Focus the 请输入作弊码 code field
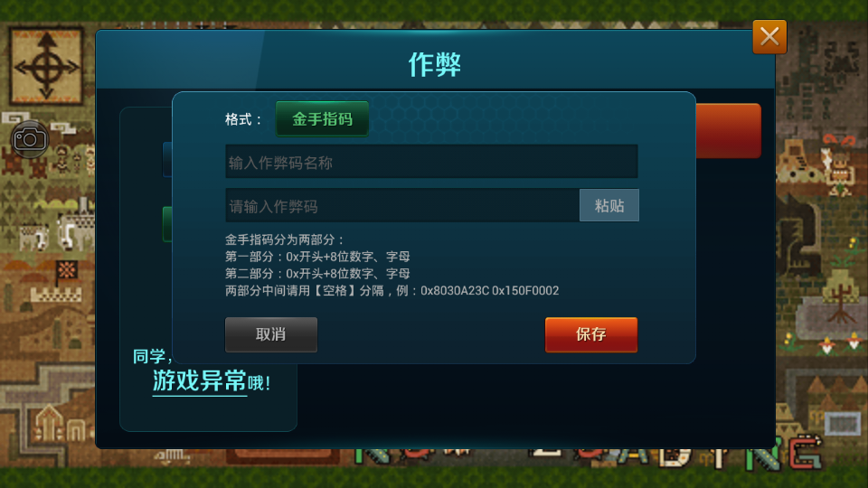 (x=402, y=205)
